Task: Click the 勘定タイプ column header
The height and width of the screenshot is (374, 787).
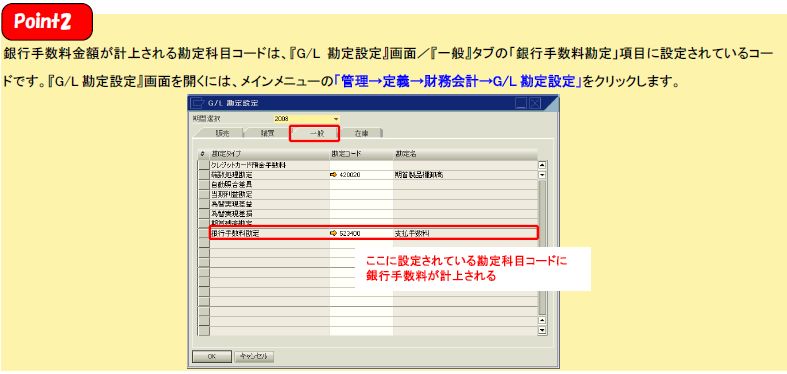Action: (270, 154)
